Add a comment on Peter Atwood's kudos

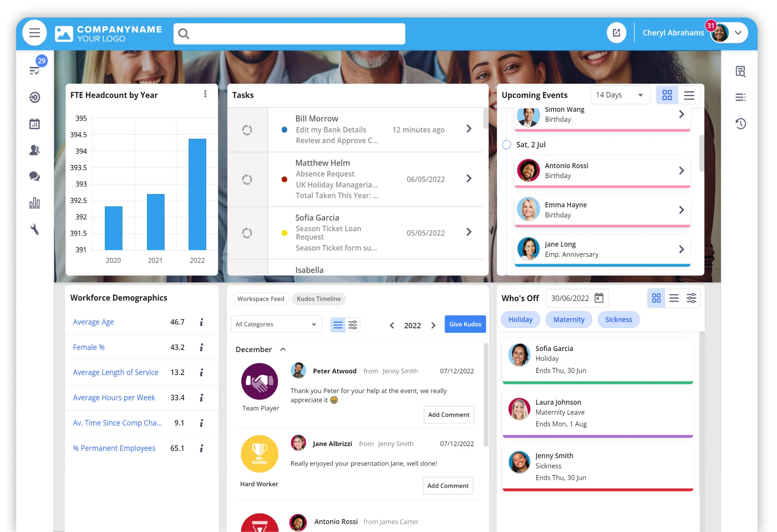(x=449, y=415)
